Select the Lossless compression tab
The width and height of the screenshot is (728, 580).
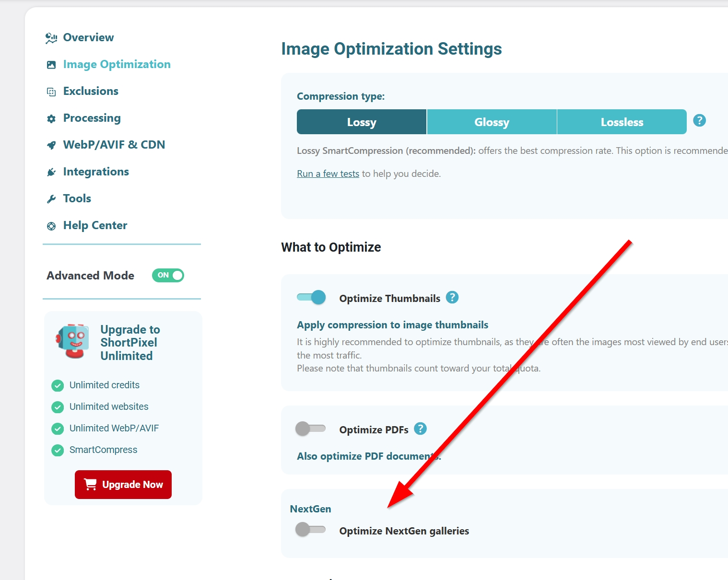coord(622,122)
